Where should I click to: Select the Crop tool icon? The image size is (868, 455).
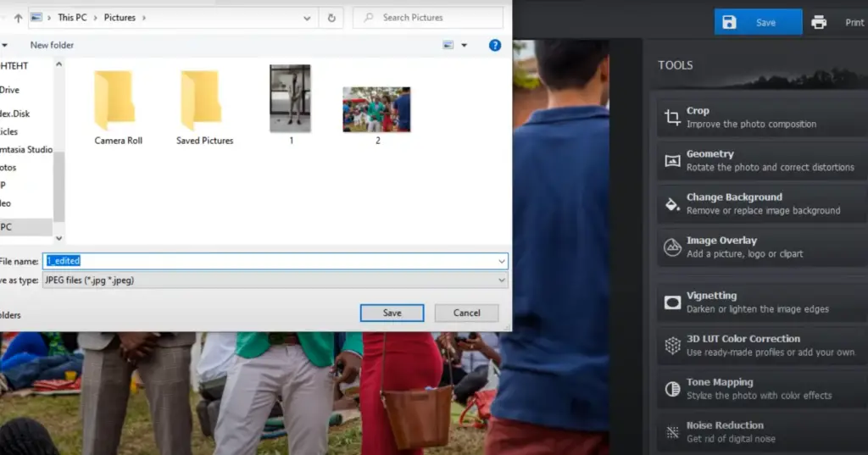(x=672, y=118)
